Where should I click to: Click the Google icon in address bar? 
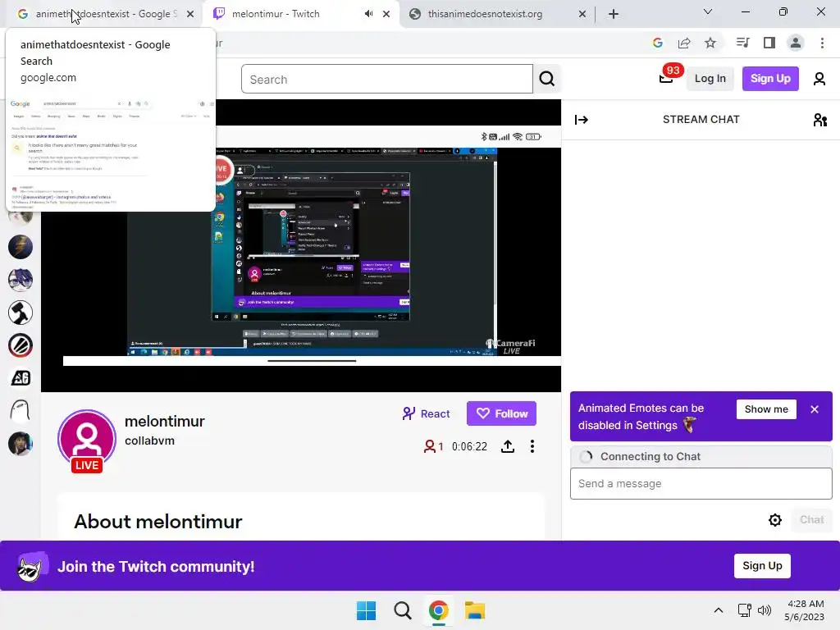(658, 43)
